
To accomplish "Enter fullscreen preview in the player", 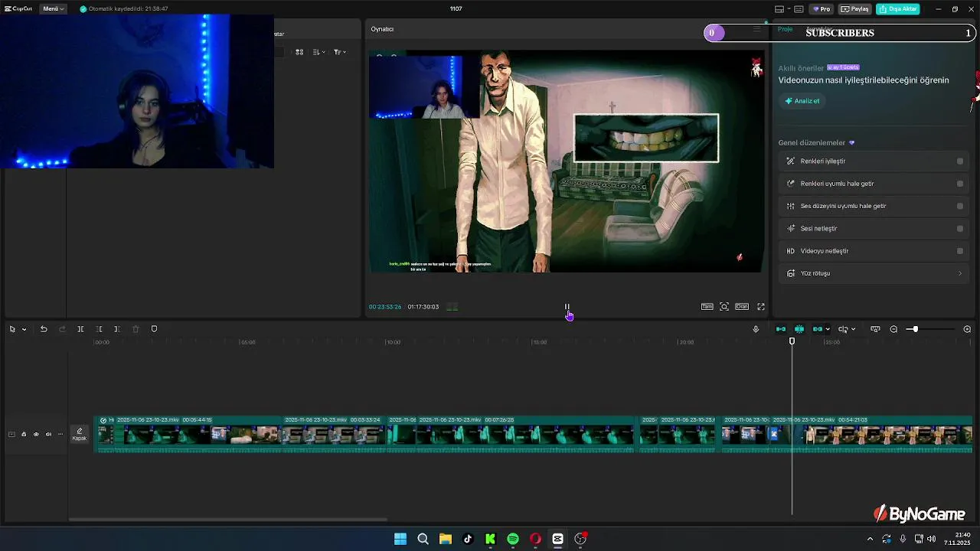I will (x=761, y=307).
